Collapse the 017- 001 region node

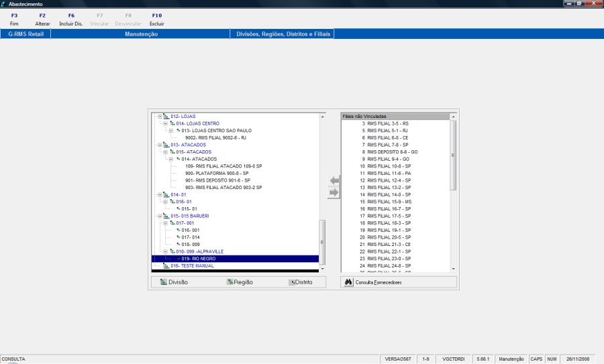coord(166,223)
